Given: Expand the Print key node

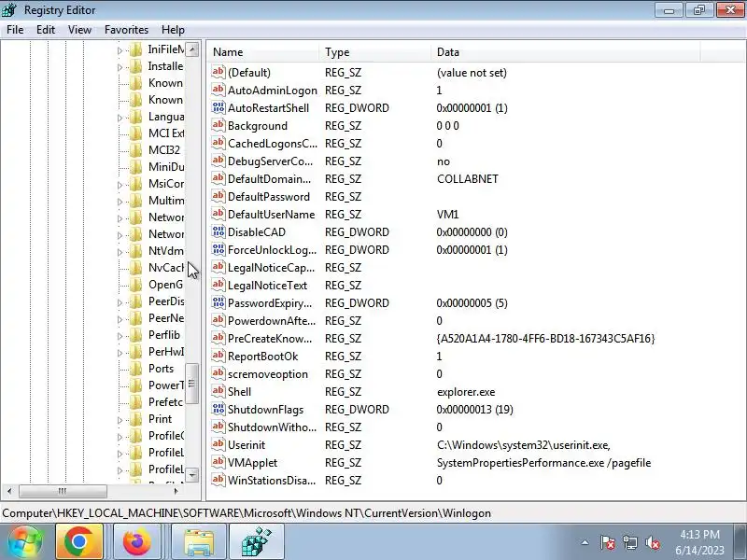Looking at the screenshot, I should pyautogui.click(x=120, y=420).
